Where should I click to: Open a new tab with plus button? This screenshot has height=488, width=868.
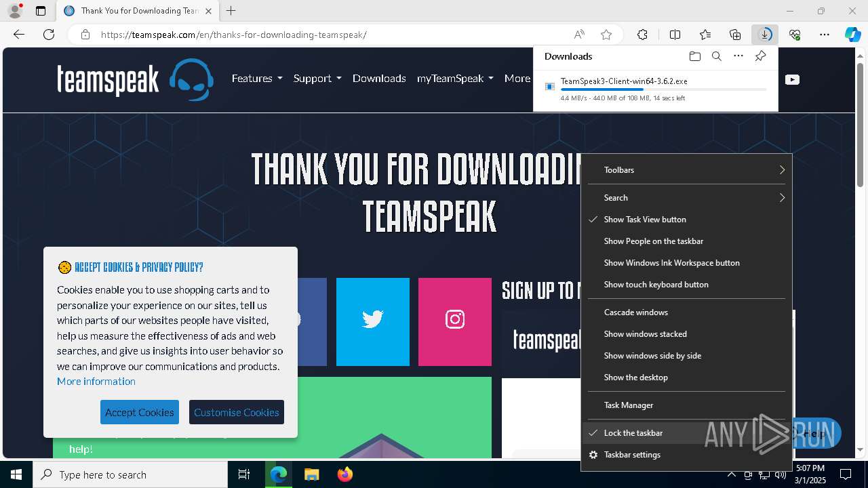point(231,11)
